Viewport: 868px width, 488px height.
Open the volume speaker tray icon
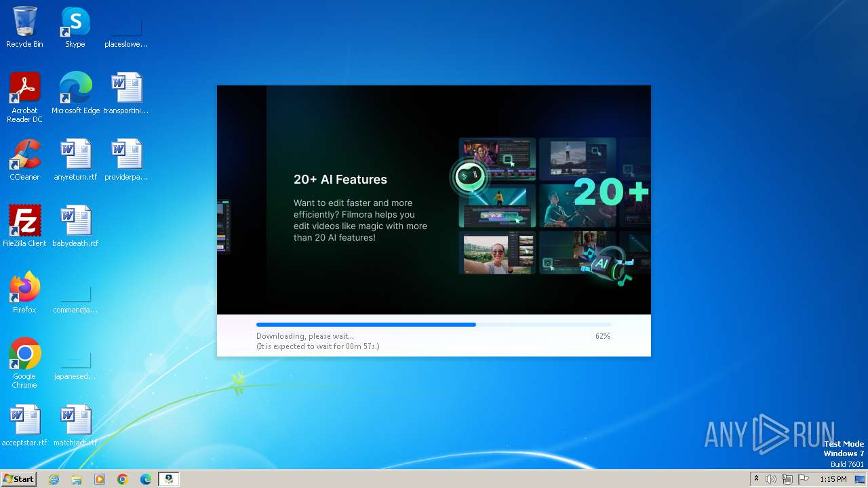click(x=771, y=479)
